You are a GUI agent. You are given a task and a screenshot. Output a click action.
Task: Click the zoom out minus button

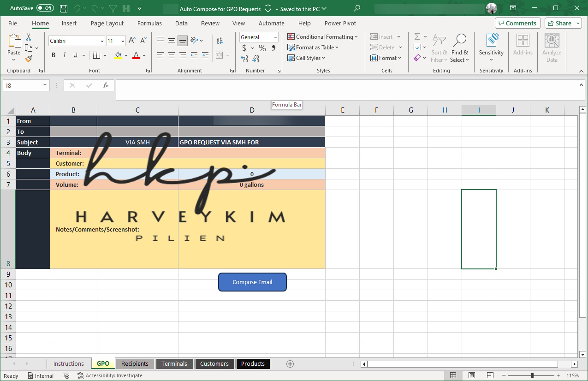pyautogui.click(x=504, y=375)
